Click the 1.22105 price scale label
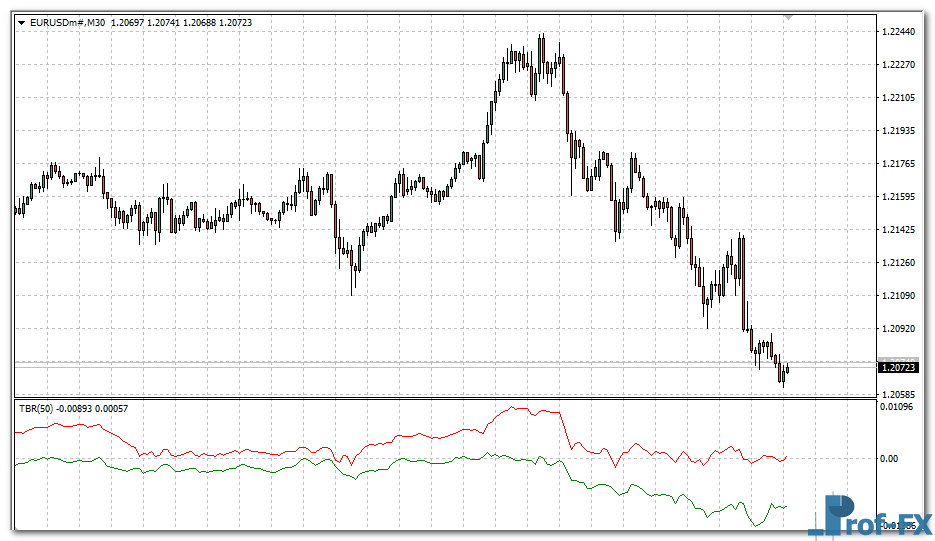Screen dimensions: 935x541 (899, 98)
